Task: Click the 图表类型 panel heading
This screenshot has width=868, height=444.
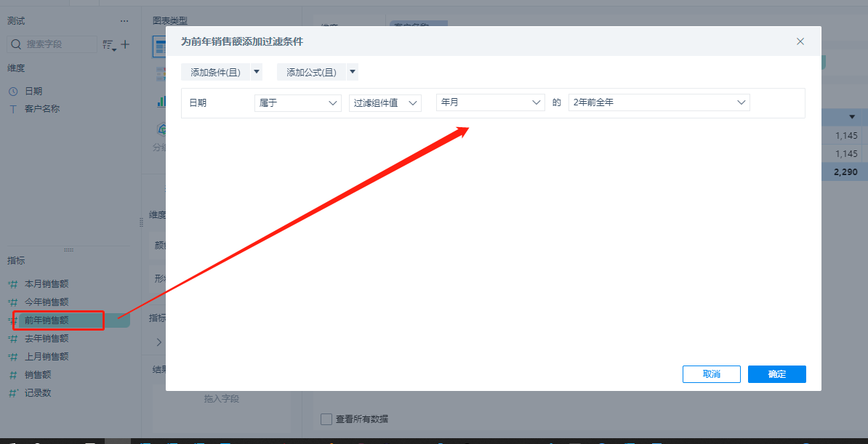Action: coord(170,21)
